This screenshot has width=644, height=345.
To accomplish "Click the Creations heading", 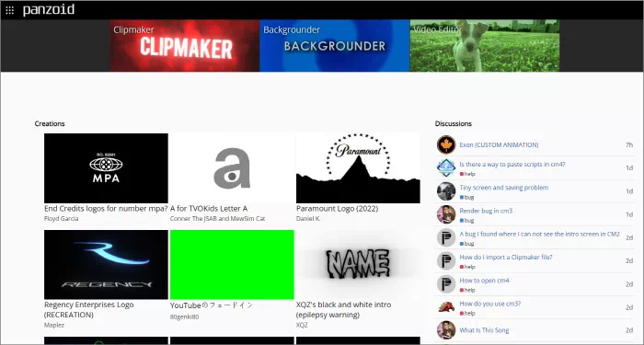I will (x=50, y=123).
